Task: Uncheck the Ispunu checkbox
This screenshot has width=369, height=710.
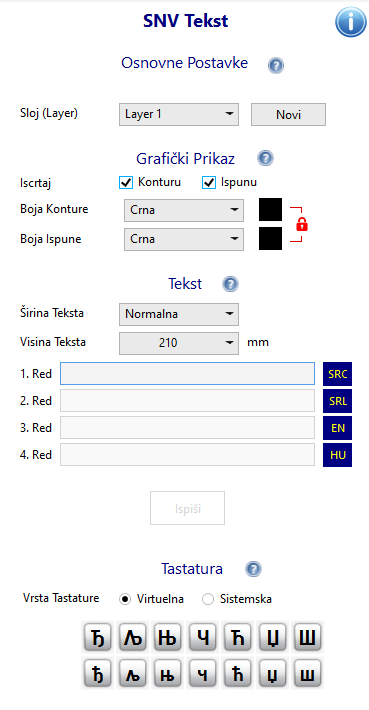Action: point(208,182)
